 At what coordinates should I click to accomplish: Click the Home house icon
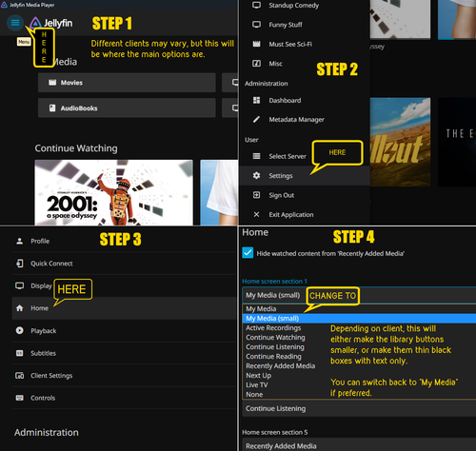pyautogui.click(x=20, y=308)
